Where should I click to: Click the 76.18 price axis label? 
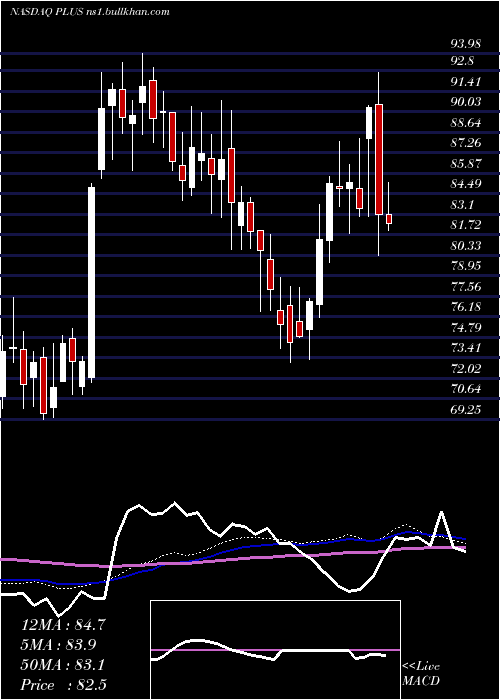(x=466, y=307)
